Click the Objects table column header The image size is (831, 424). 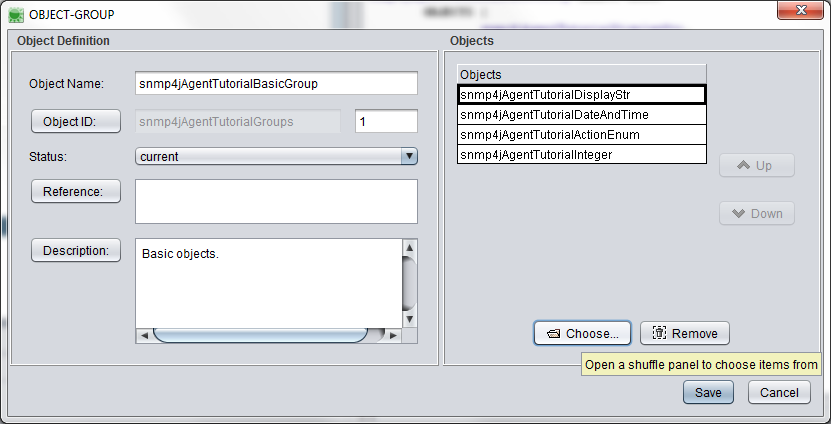coord(582,75)
